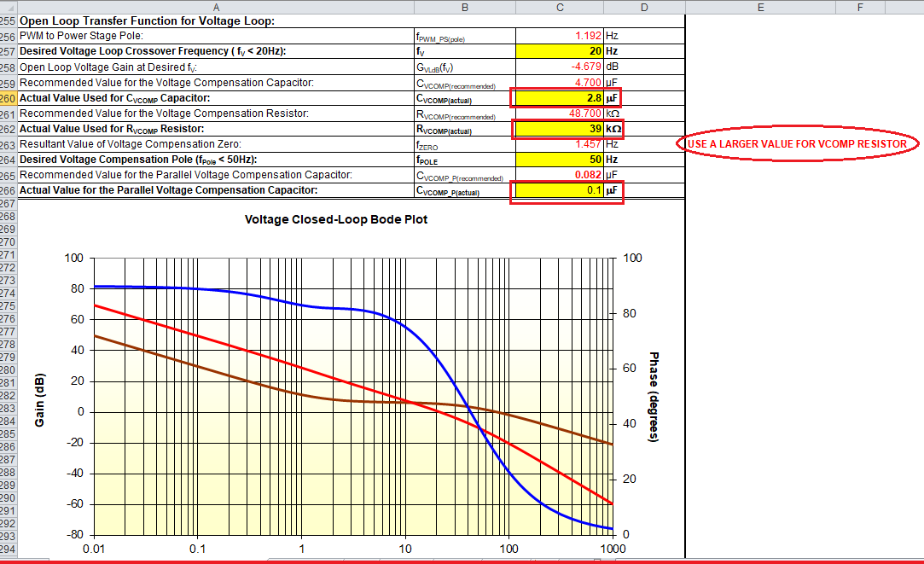Click compensation zero value 1.457
924x564 pixels.
tap(588, 144)
